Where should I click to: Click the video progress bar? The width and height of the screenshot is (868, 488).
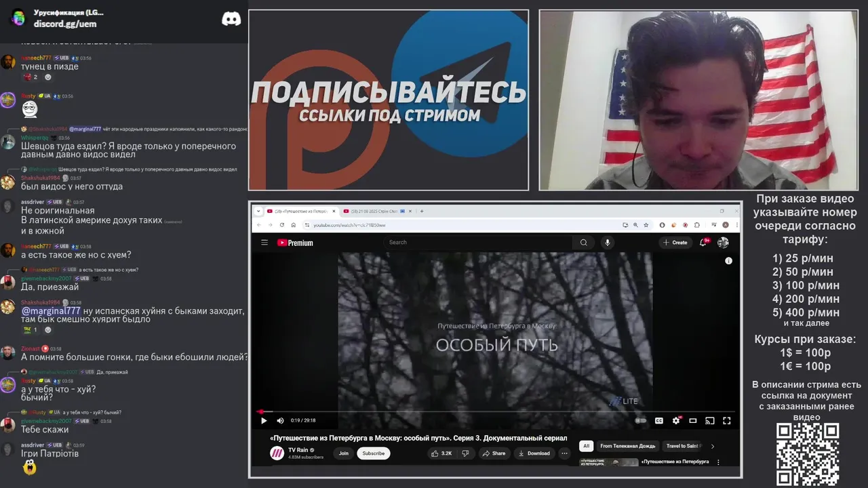[496, 411]
